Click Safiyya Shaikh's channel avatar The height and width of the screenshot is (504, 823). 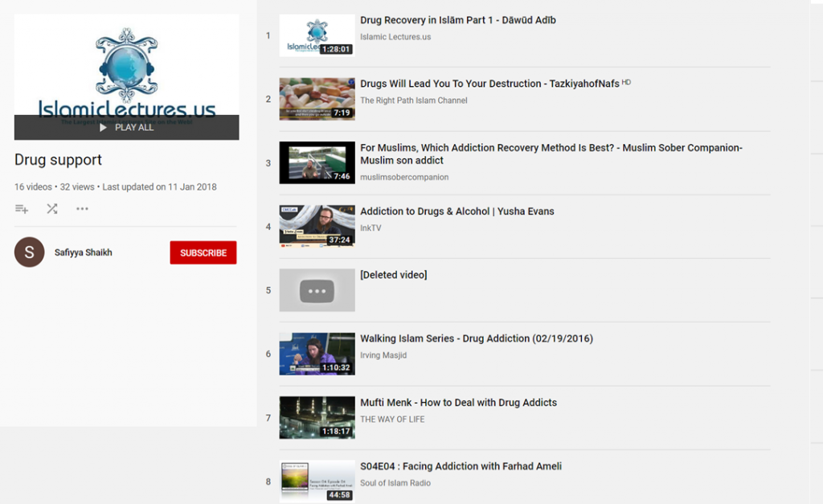pos(30,252)
